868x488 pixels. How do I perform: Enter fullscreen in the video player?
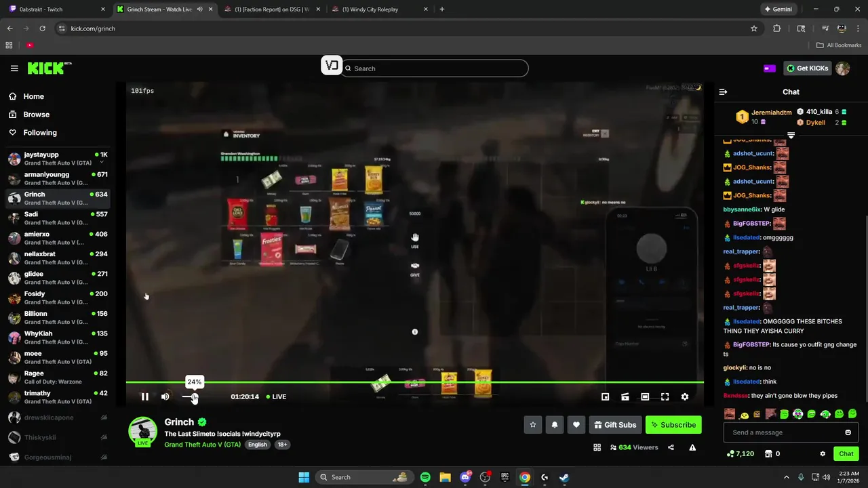(x=665, y=396)
